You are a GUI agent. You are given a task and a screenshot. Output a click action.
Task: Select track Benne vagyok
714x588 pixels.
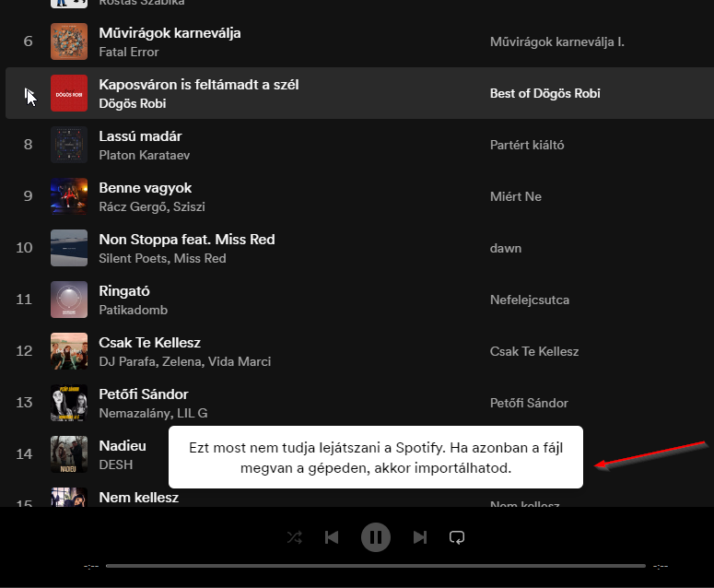[x=146, y=188]
